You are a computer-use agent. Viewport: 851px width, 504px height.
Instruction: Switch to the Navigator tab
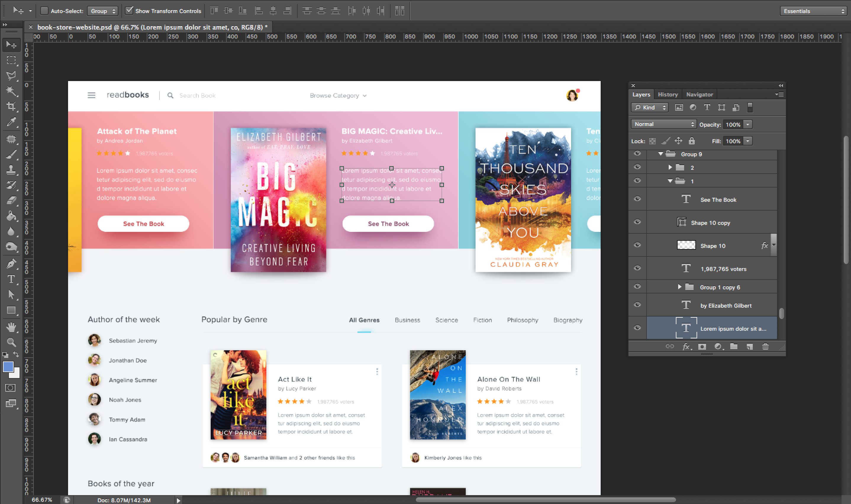tap(699, 94)
